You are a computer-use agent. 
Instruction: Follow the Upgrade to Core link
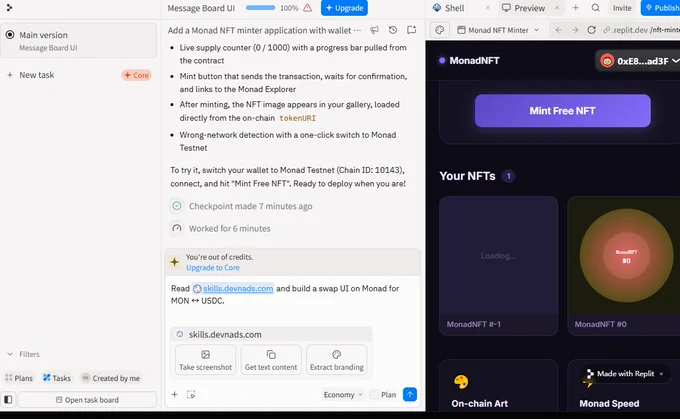click(x=213, y=268)
